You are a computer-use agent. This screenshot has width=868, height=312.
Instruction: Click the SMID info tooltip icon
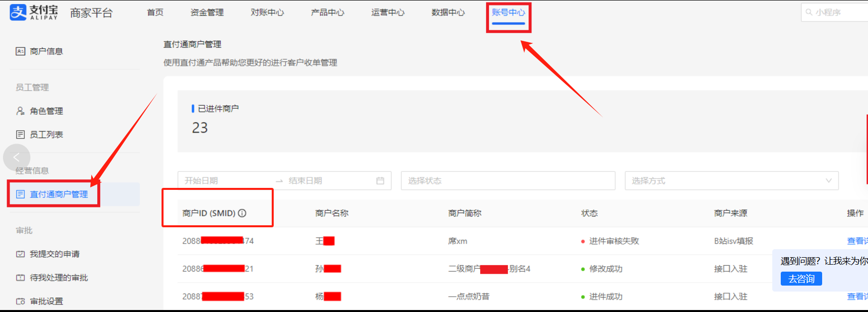click(x=242, y=213)
